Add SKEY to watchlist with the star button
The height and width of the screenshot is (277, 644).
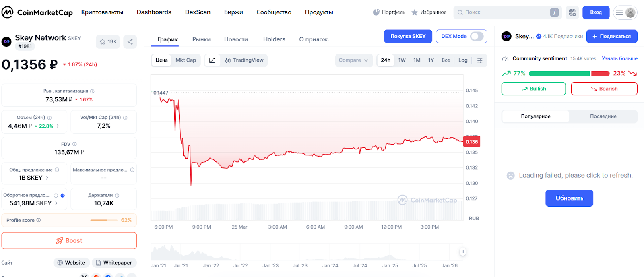[108, 42]
